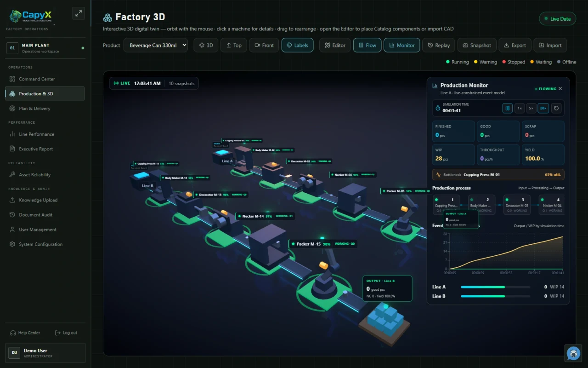Click the Command Center grid icon
Viewport: 588px width, 368px height.
click(x=12, y=79)
